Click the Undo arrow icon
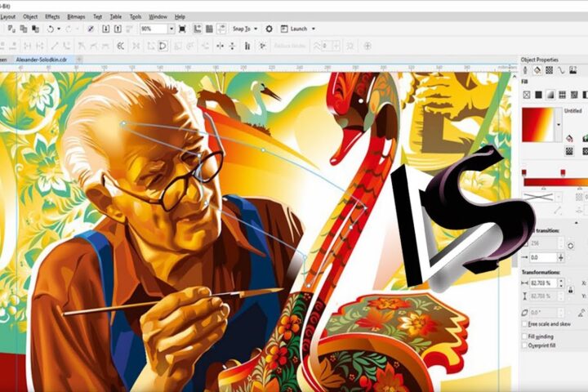588x392 pixels. click(51, 29)
